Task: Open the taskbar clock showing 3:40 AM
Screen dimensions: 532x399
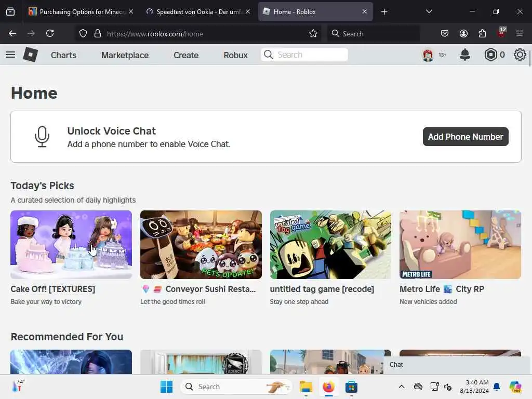Action: click(x=474, y=387)
